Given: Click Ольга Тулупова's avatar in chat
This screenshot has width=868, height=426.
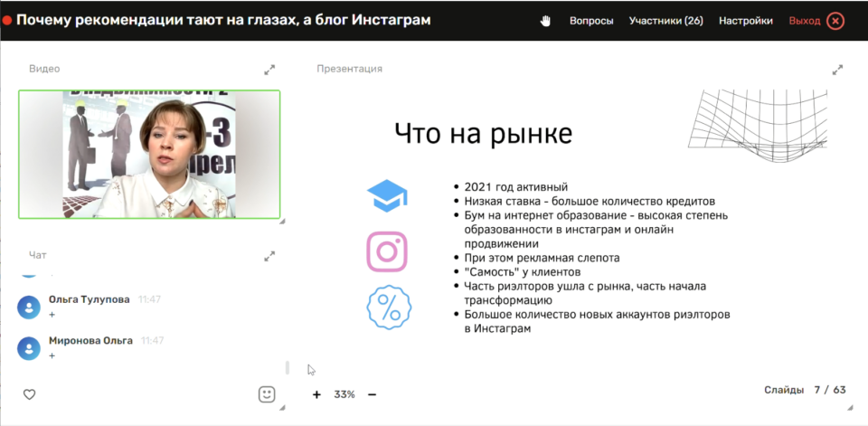Looking at the screenshot, I should pyautogui.click(x=30, y=307).
